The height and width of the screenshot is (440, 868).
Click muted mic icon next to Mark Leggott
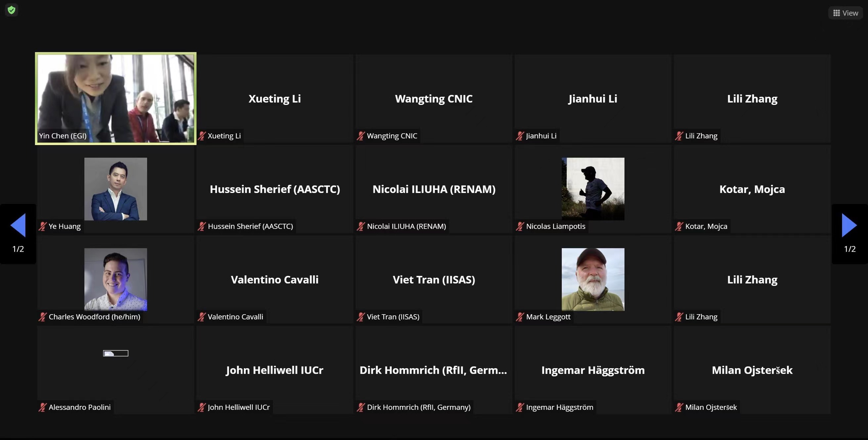point(520,317)
